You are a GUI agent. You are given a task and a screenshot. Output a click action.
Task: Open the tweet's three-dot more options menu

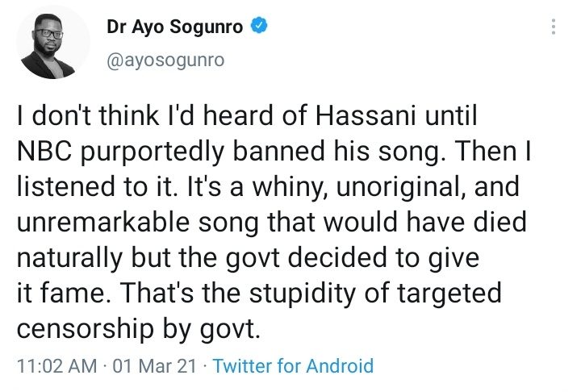[553, 27]
